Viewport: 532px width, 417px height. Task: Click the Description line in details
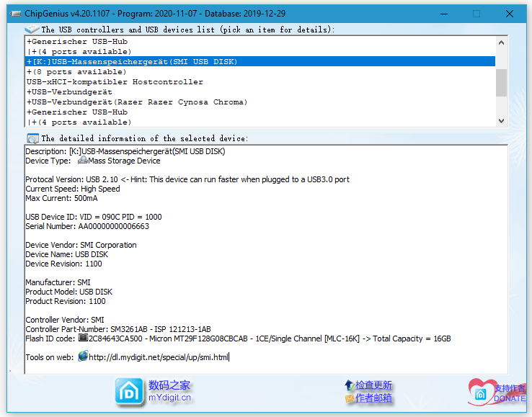tap(125, 151)
